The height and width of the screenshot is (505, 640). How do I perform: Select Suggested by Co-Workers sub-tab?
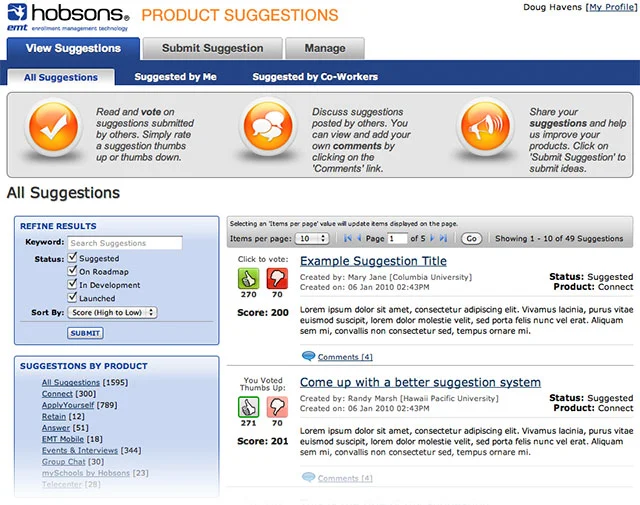(x=315, y=77)
